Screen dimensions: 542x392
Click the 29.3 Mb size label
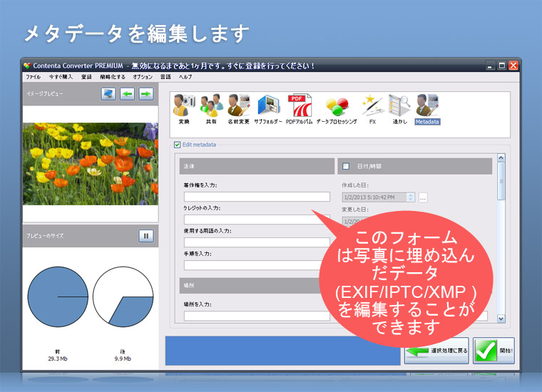pyautogui.click(x=58, y=359)
